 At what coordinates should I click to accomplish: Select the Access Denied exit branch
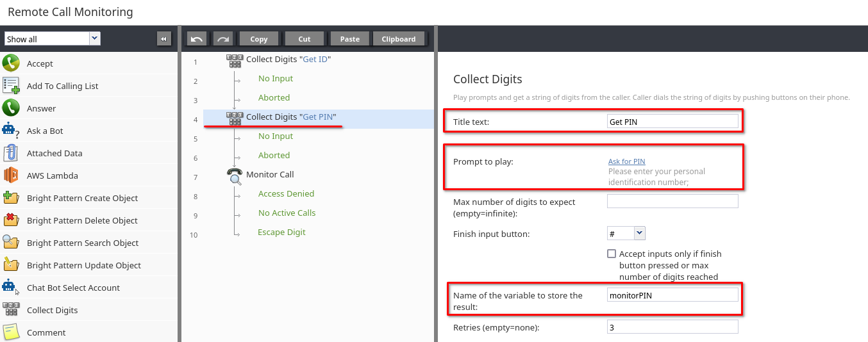coord(286,193)
